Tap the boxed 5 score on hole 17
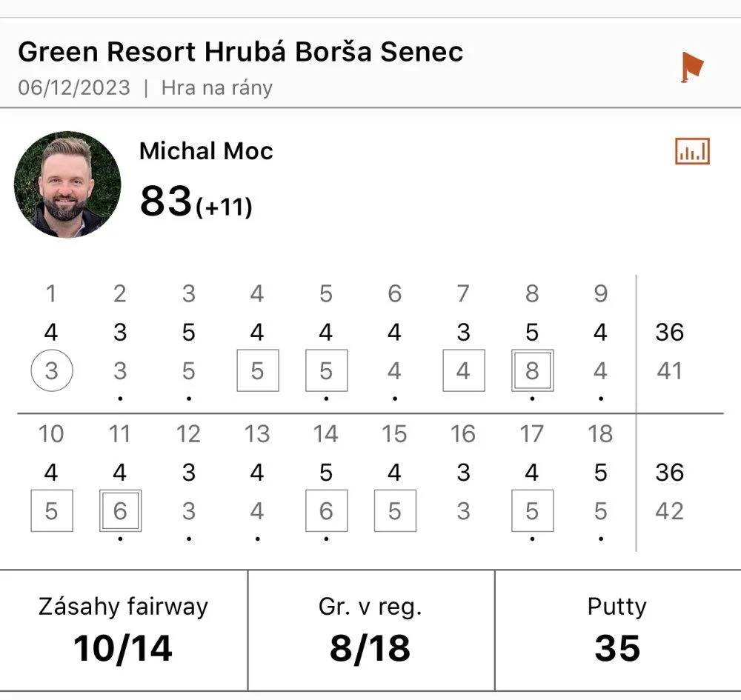 pyautogui.click(x=532, y=510)
